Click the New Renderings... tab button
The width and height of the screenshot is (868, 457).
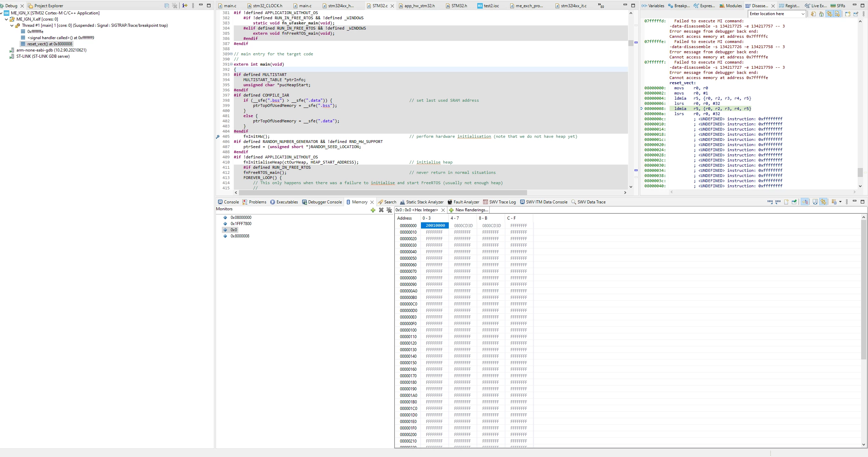468,210
